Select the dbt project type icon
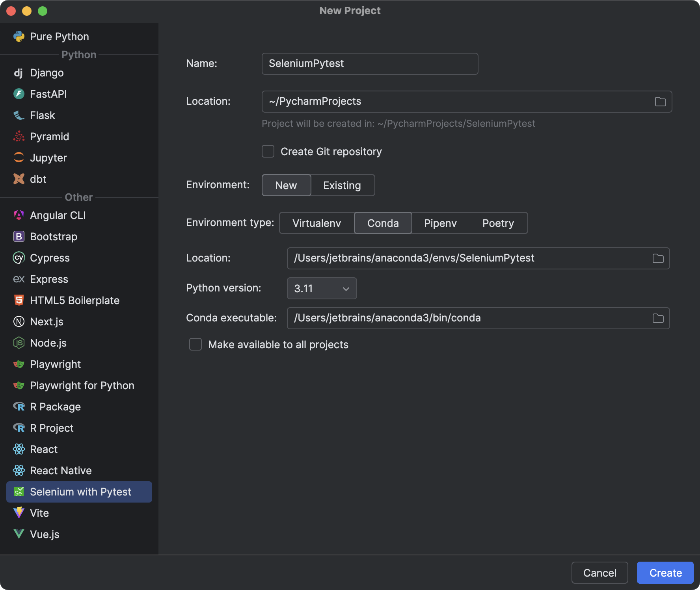Screen dimensions: 700x590 [x=19, y=179]
